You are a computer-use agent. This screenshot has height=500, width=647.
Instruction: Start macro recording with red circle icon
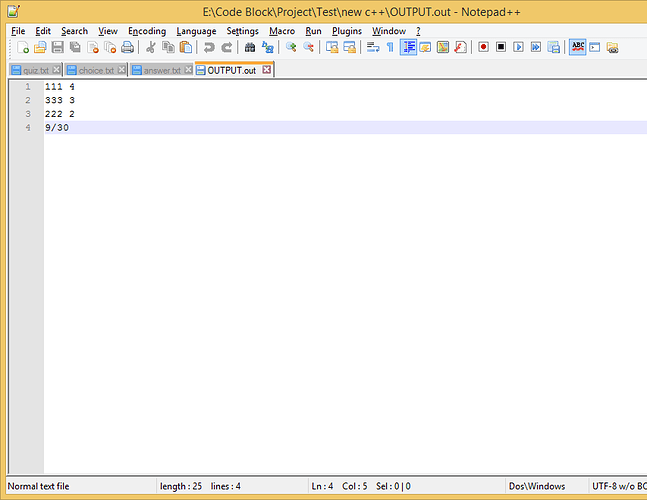pyautogui.click(x=483, y=47)
